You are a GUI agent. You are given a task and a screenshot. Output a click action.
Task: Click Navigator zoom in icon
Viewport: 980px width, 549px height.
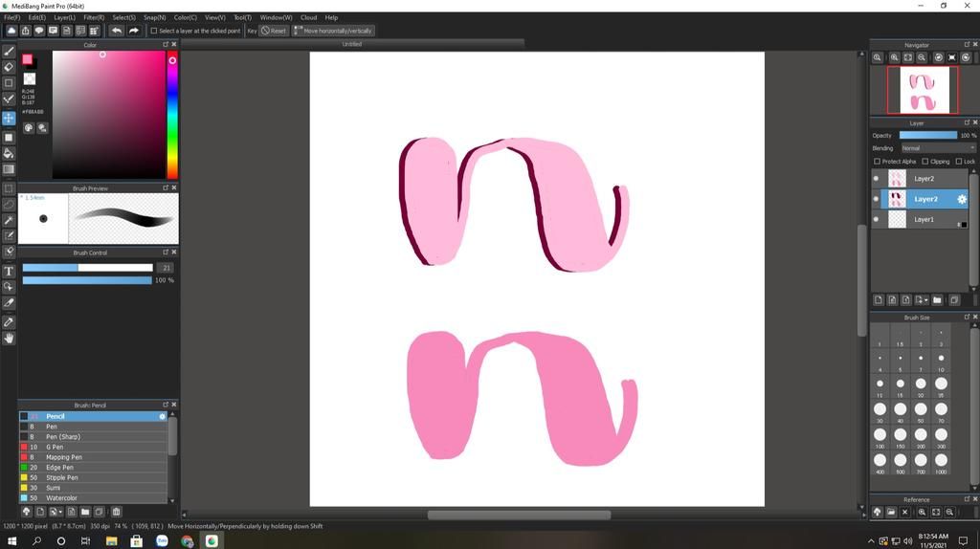tap(895, 57)
